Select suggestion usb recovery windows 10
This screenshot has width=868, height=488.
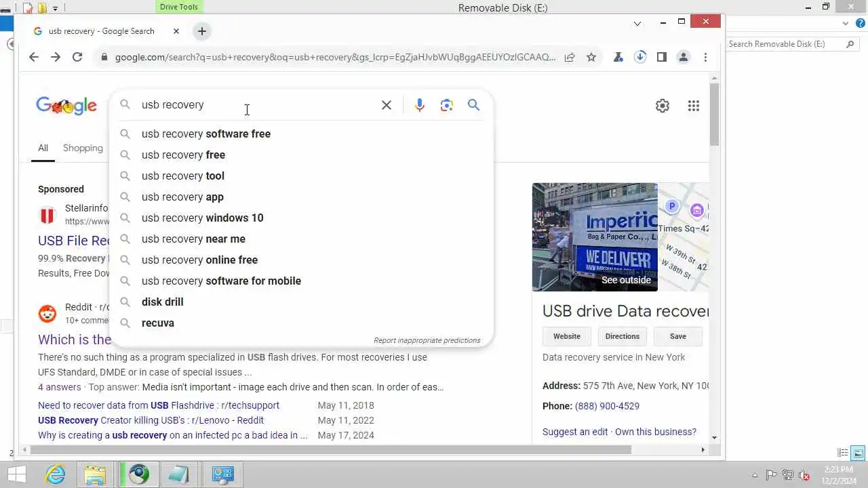pos(302,218)
